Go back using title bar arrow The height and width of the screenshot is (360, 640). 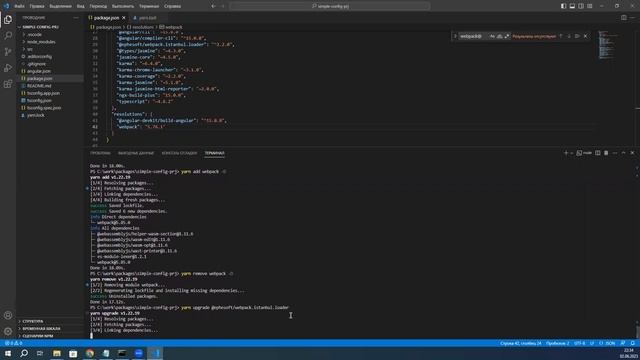213,6
